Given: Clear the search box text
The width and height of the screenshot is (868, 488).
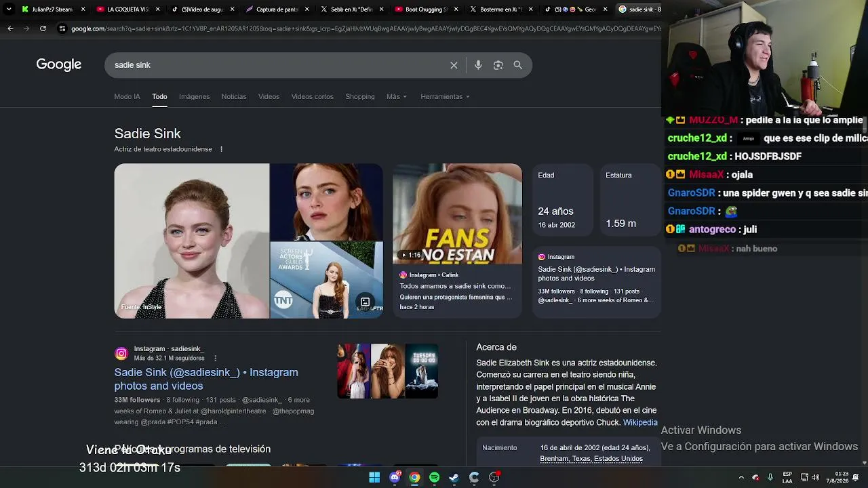Looking at the screenshot, I should pyautogui.click(x=454, y=65).
